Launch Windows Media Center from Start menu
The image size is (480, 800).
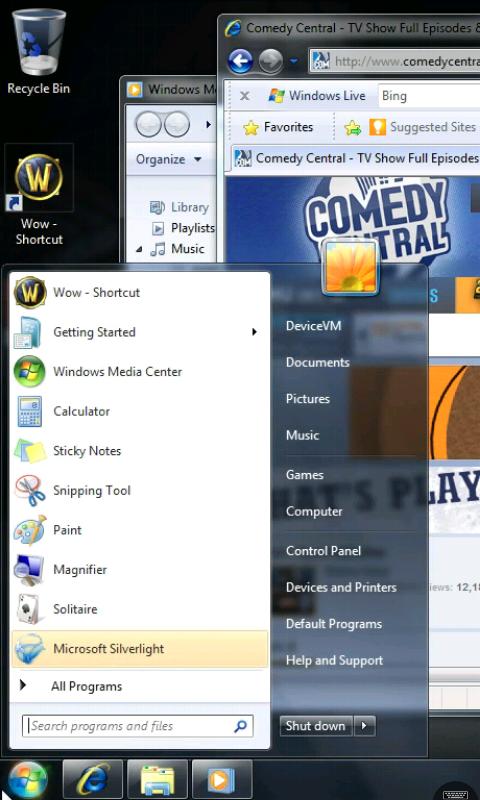coord(139,371)
